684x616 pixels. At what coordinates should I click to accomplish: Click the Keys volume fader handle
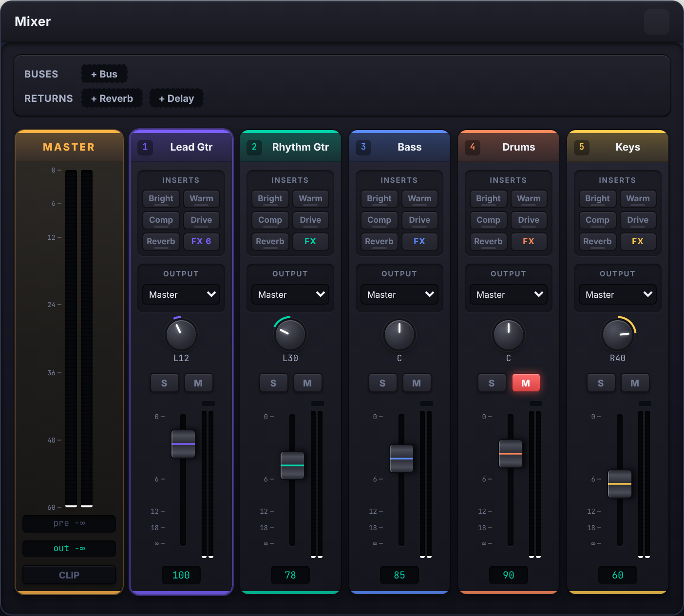click(x=620, y=484)
